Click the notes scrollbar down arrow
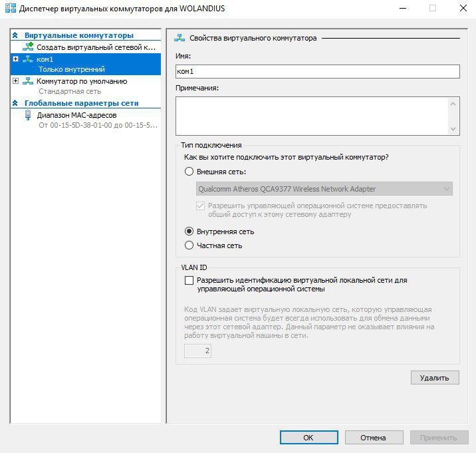Viewport: 476px width, 453px height. [x=453, y=128]
